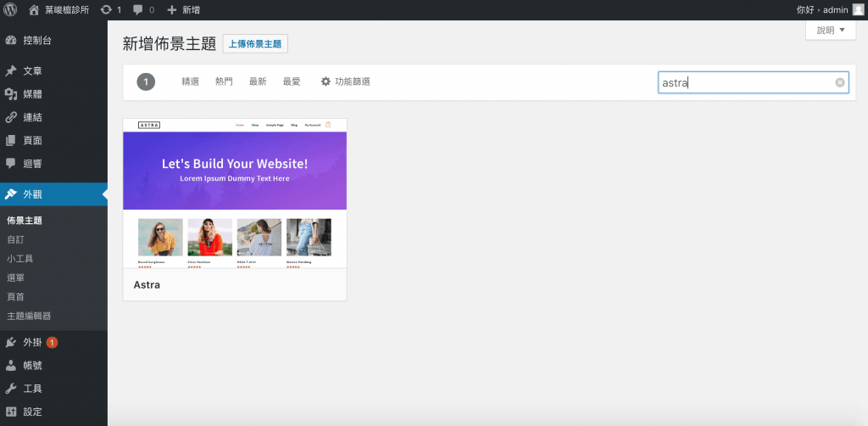Image resolution: width=868 pixels, height=426 pixels.
Task: Click the 上傳佈景主題 button
Action: [x=255, y=44]
